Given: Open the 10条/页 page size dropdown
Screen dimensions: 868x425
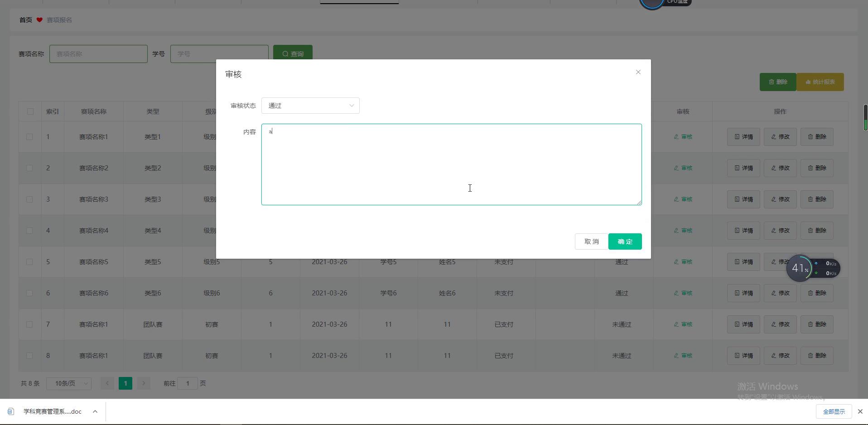Looking at the screenshot, I should 69,383.
